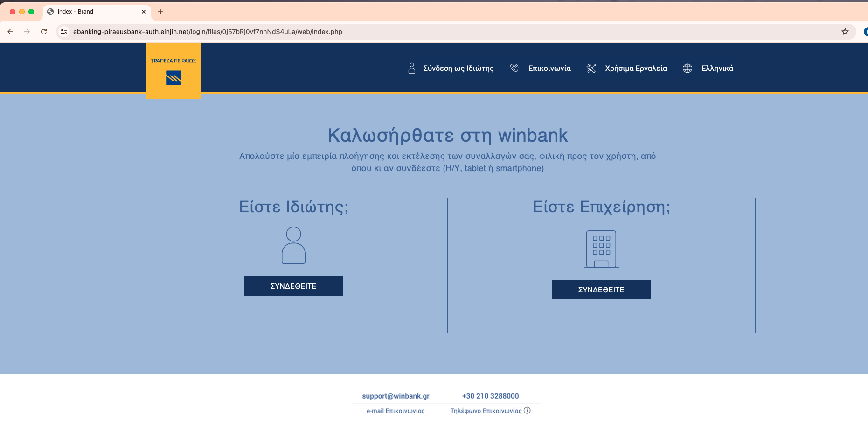Image resolution: width=868 pixels, height=434 pixels.
Task: Click the Είστε Επιχείρηση; heading
Action: click(601, 207)
